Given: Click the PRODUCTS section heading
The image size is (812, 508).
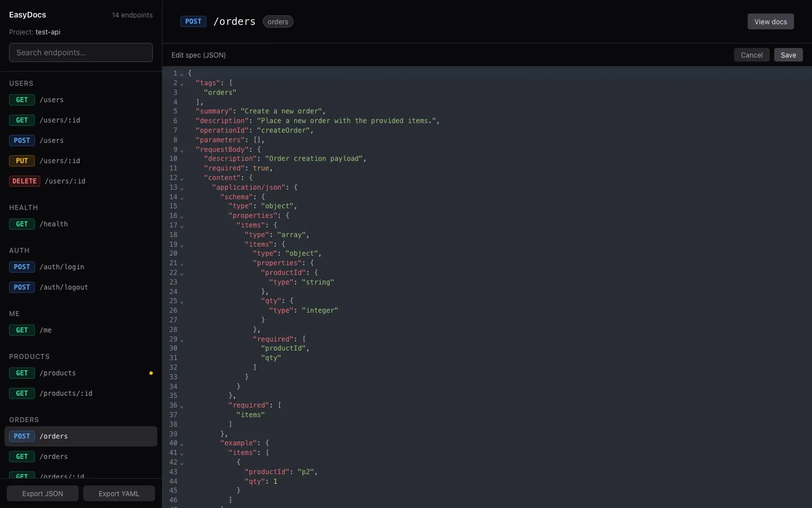Looking at the screenshot, I should [29, 356].
